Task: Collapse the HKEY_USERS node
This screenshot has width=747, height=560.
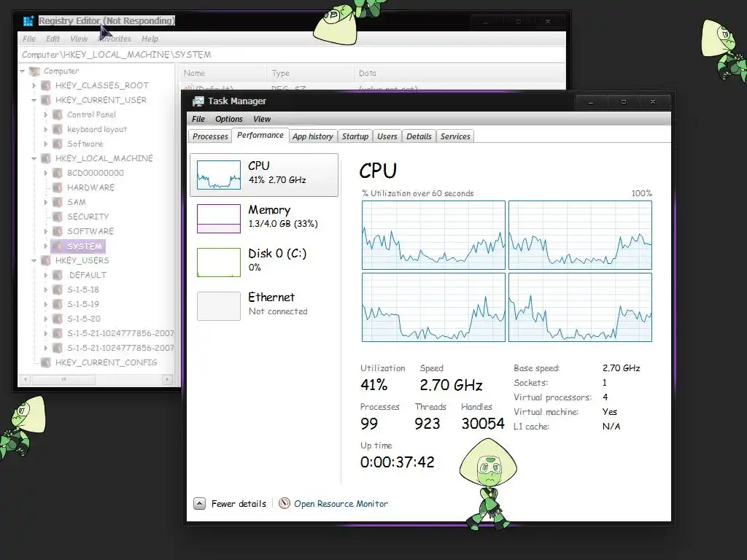Action: click(x=34, y=261)
